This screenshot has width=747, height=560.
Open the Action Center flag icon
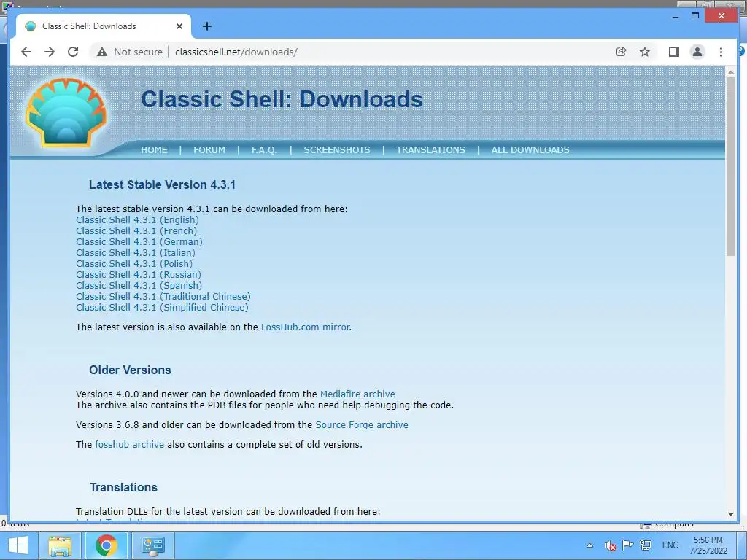pyautogui.click(x=627, y=545)
